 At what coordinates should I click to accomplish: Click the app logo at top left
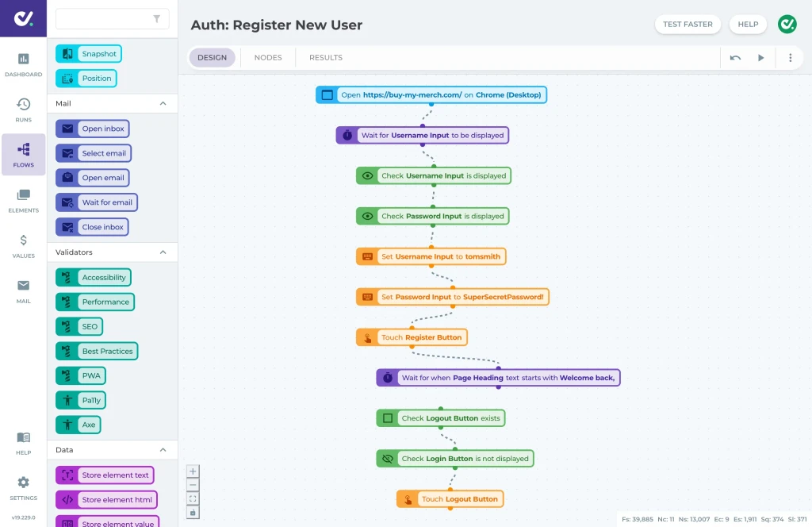point(23,19)
